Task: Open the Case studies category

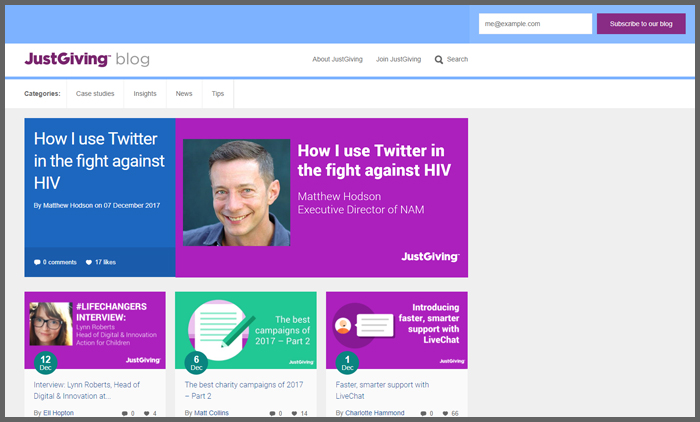Action: click(x=95, y=94)
